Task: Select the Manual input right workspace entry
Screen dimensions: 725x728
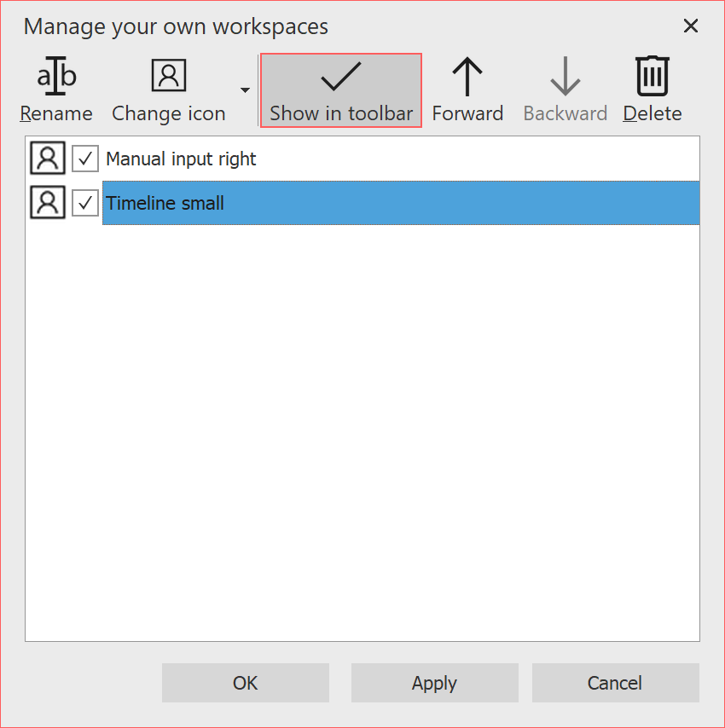Action: tap(179, 158)
